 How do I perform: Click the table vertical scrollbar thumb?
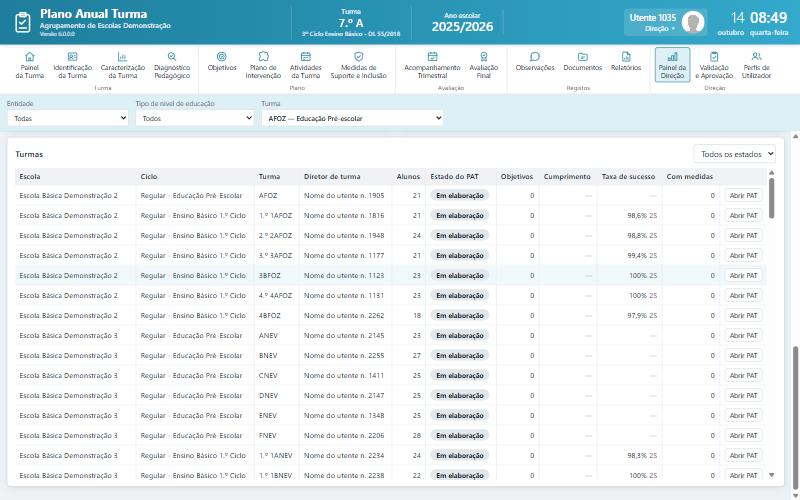tap(771, 198)
